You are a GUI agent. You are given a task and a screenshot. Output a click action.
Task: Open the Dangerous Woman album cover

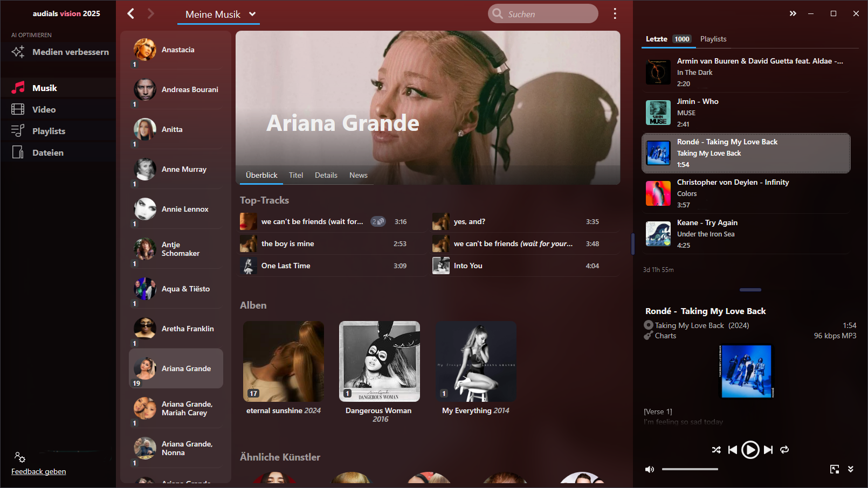pyautogui.click(x=379, y=361)
